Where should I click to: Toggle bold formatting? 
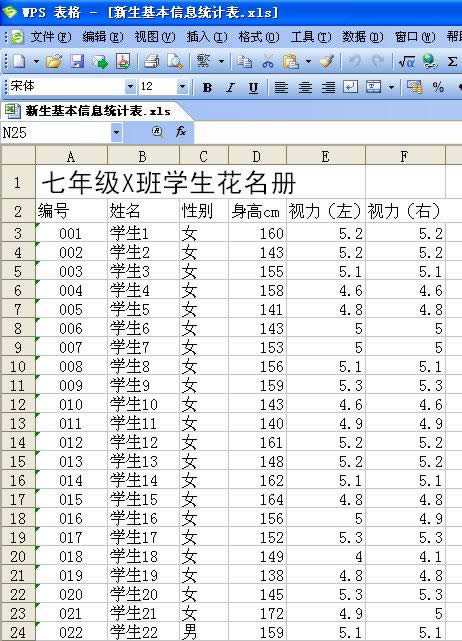pyautogui.click(x=207, y=87)
